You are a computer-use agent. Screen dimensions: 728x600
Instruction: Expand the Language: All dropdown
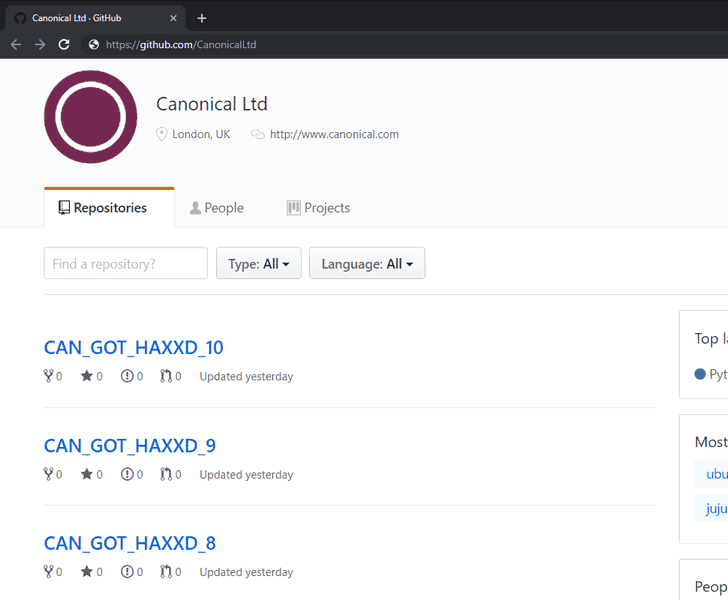(367, 263)
